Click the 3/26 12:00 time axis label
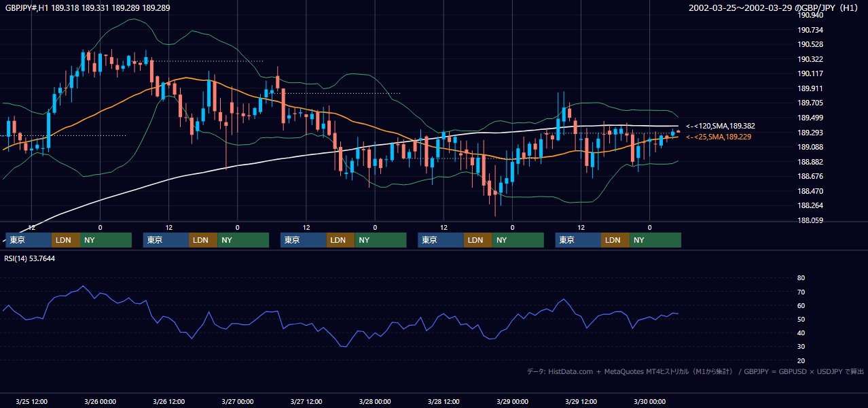This screenshot has width=868, height=408. point(168,401)
